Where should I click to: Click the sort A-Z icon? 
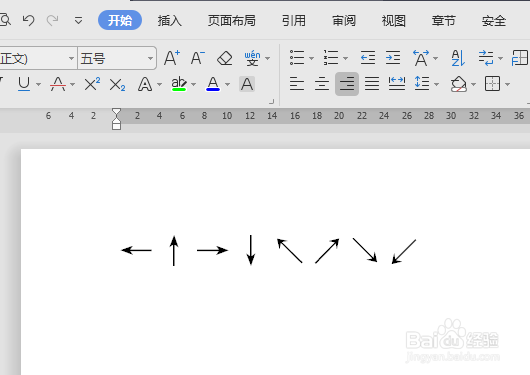coord(458,58)
